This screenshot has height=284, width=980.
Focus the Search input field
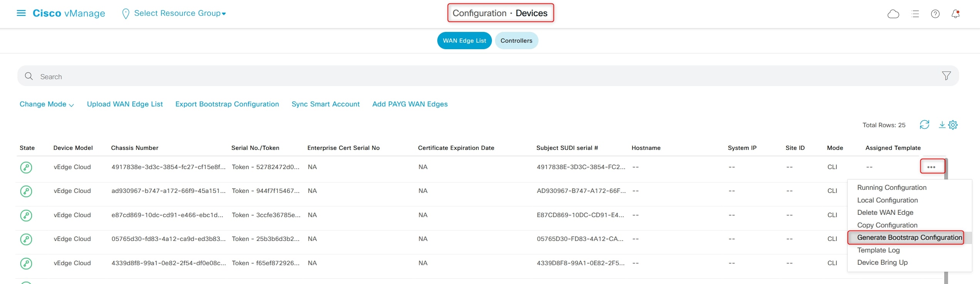pyautogui.click(x=488, y=76)
